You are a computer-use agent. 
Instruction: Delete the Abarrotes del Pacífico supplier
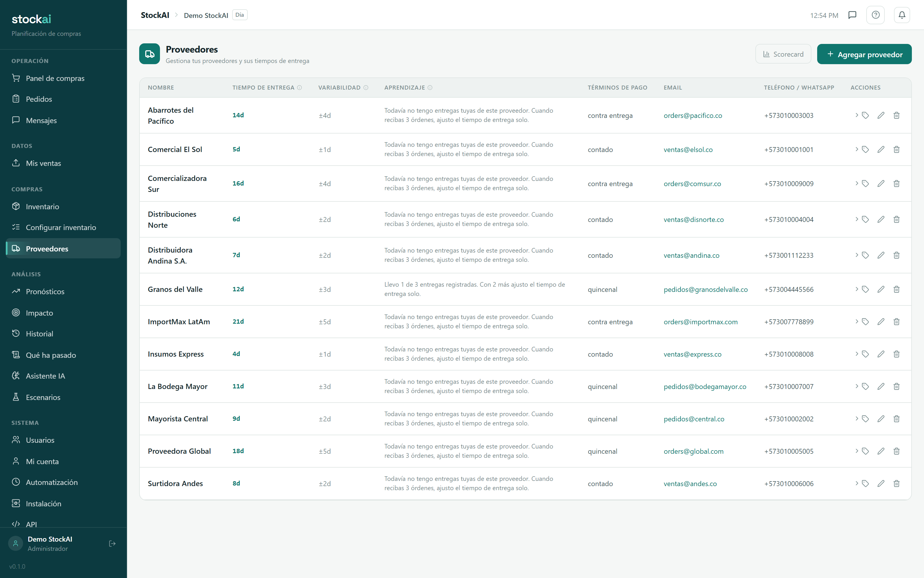pos(897,115)
